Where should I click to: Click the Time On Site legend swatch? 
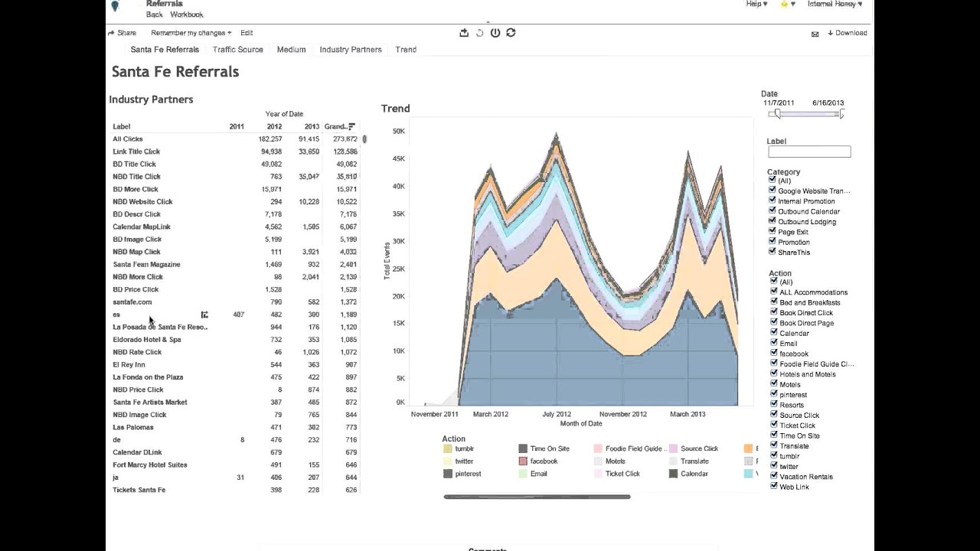(x=523, y=449)
